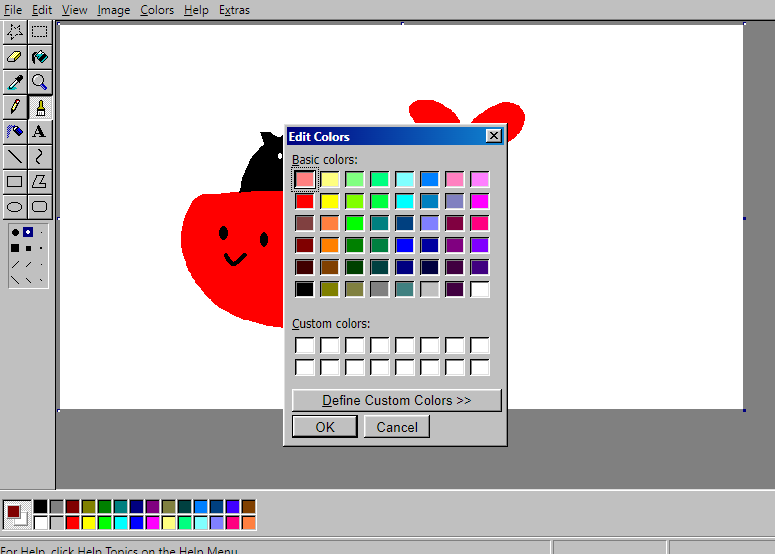
Task: Select the Pencil tool
Action: [15, 107]
